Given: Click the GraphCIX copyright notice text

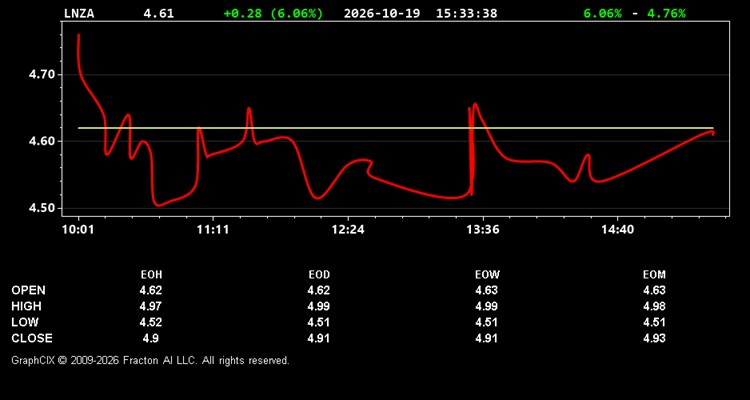Looking at the screenshot, I should [150, 360].
